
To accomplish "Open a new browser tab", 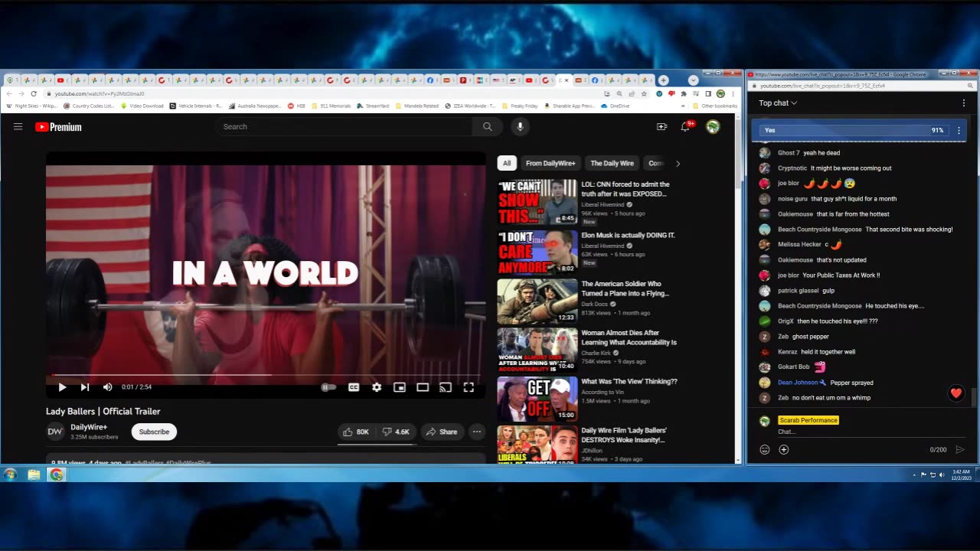I will [x=664, y=80].
